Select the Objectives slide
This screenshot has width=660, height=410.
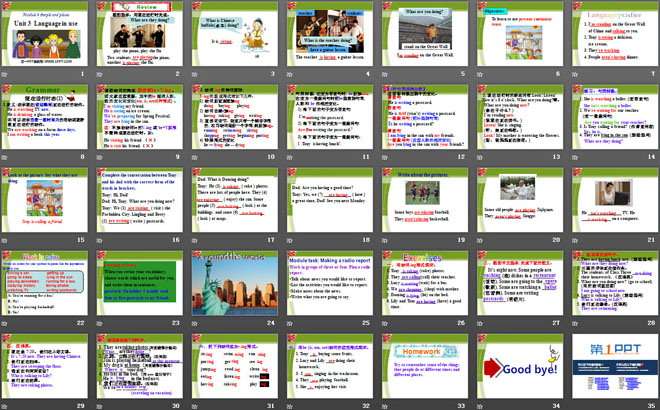(x=520, y=34)
